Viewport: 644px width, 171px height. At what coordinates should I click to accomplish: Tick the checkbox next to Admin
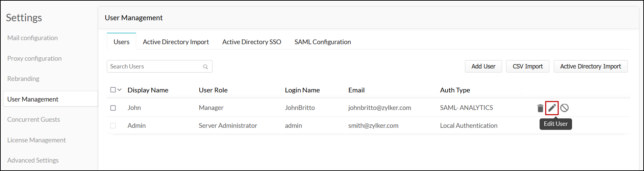click(113, 125)
